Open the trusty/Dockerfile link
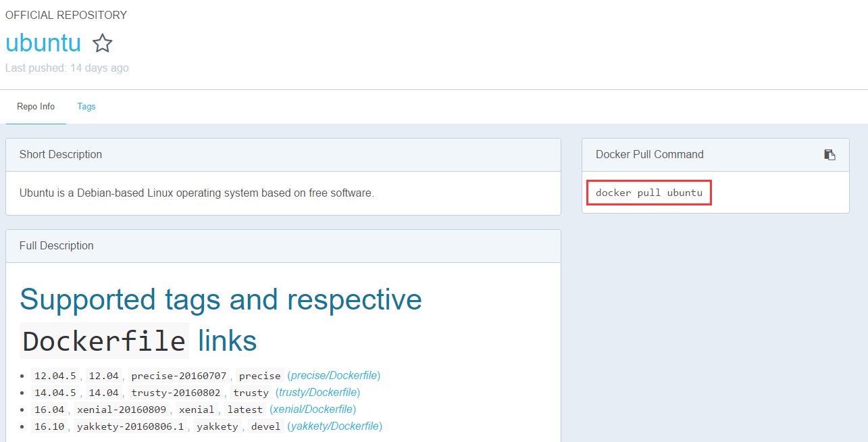 tap(319, 393)
